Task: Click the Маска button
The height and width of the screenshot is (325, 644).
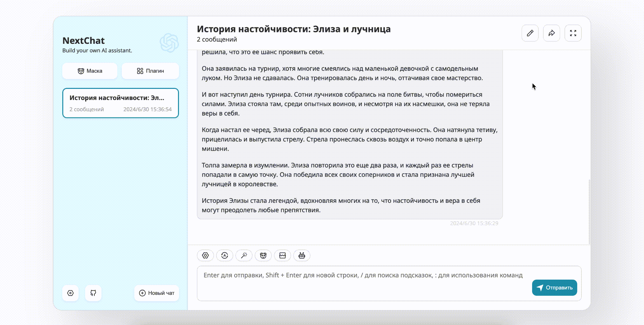Action: [x=90, y=71]
